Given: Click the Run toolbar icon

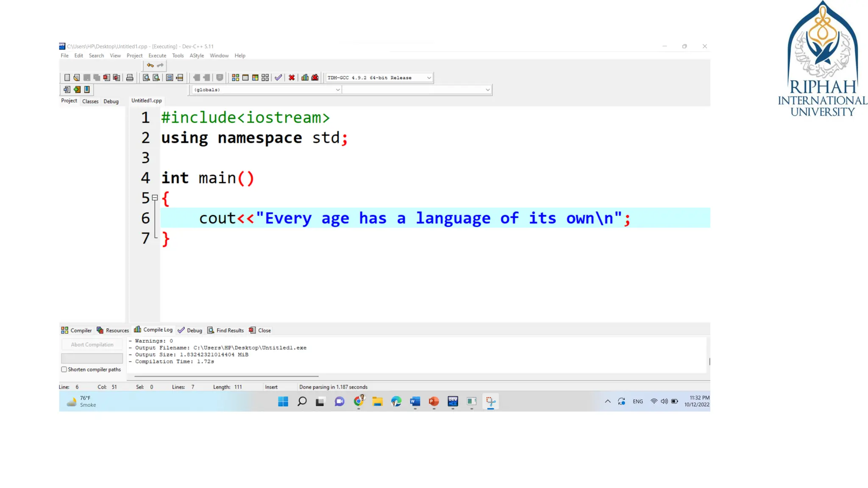Looking at the screenshot, I should [x=245, y=78].
